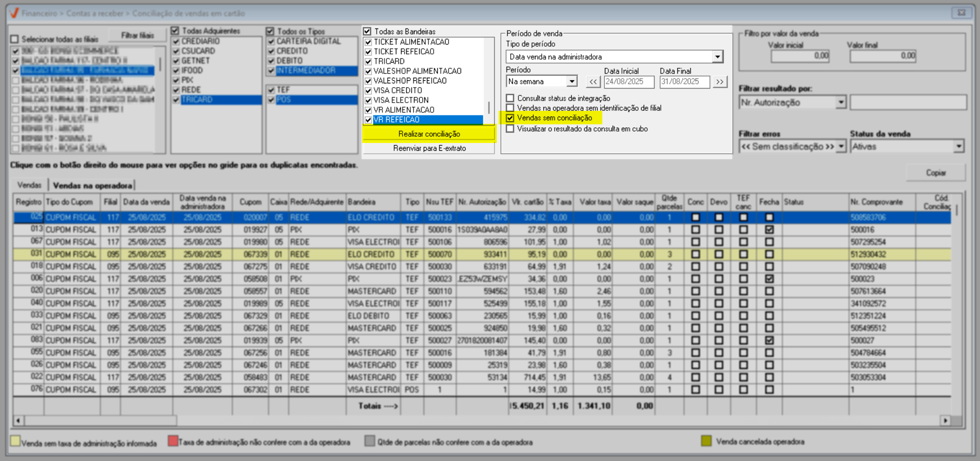The width and height of the screenshot is (980, 461).
Task: Open the 'Status da venda' dropdown
Action: pos(959,147)
